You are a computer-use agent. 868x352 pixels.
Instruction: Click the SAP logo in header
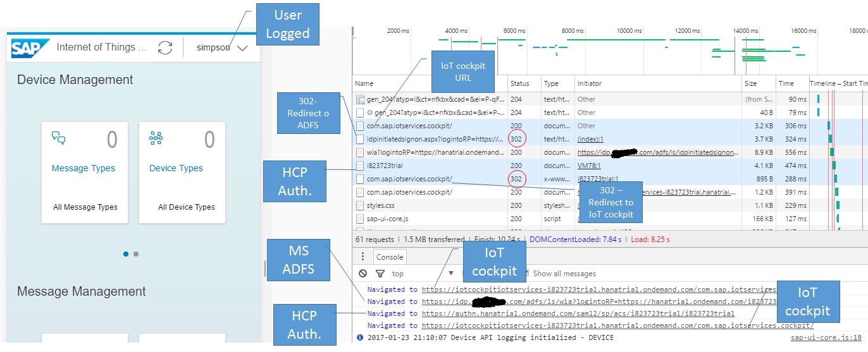(x=30, y=47)
